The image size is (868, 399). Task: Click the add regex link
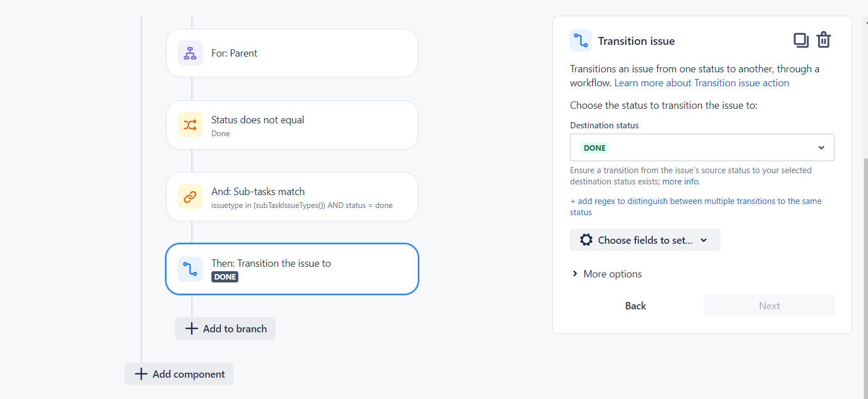pyautogui.click(x=695, y=201)
